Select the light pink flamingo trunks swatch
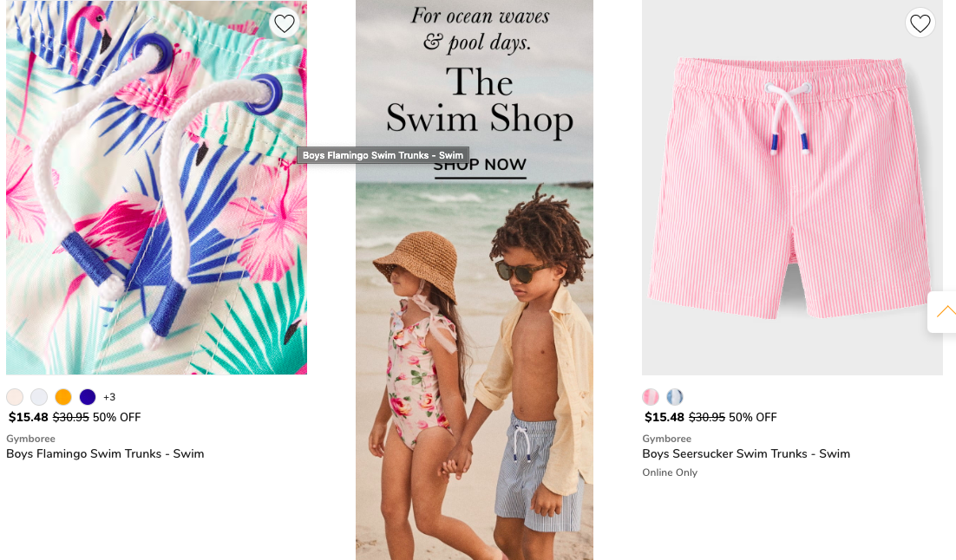Screen dimensions: 956x560 (15, 397)
